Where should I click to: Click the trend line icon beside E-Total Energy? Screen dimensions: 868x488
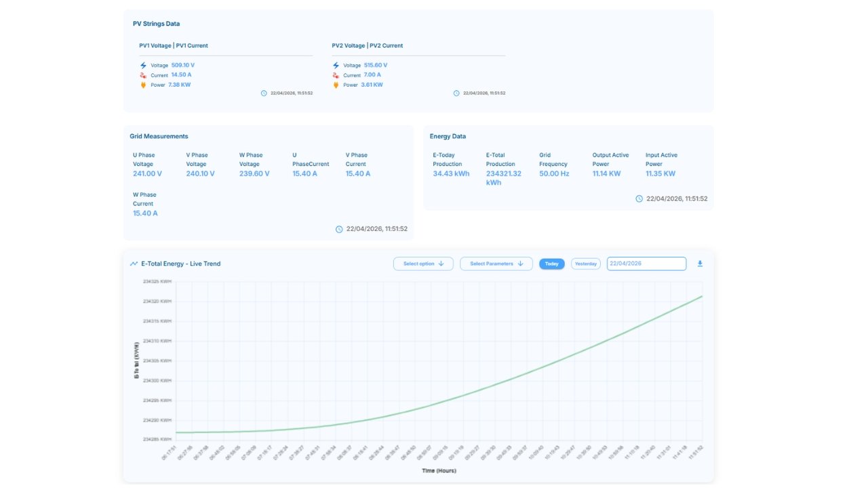coord(134,264)
